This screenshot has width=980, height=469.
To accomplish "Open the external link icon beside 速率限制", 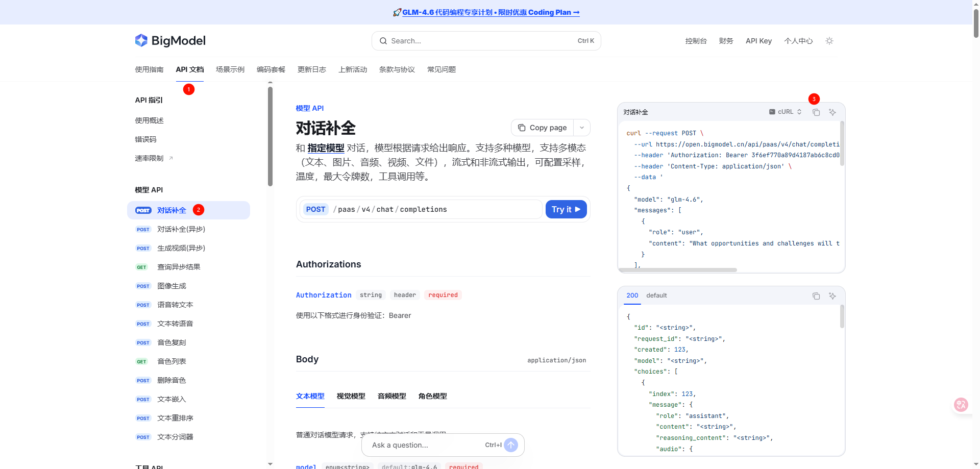I will pyautogui.click(x=171, y=158).
